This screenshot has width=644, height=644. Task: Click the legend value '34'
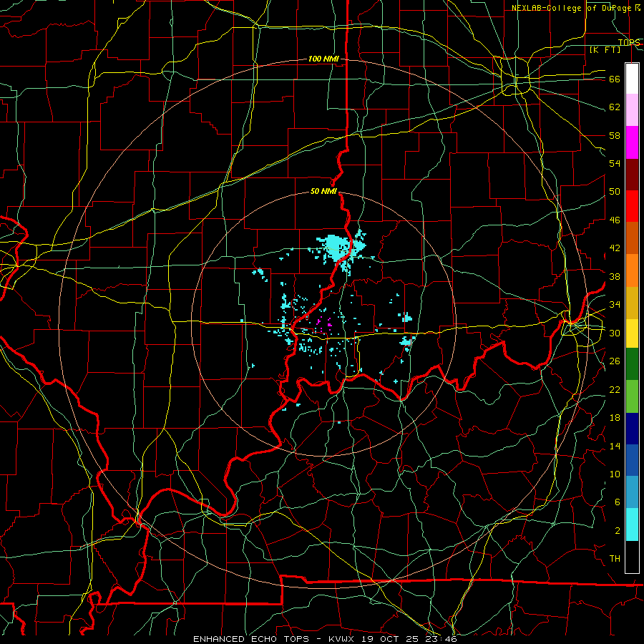615,305
